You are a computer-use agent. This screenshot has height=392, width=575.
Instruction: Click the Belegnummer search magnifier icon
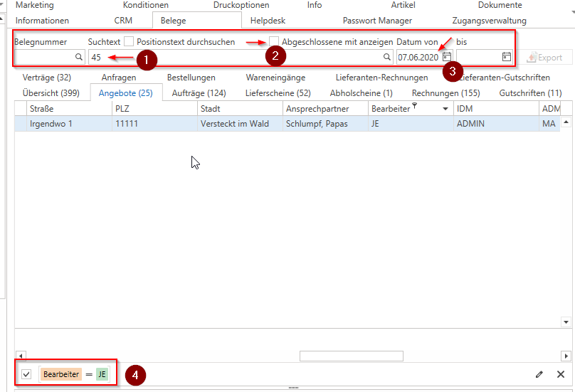[x=79, y=57]
